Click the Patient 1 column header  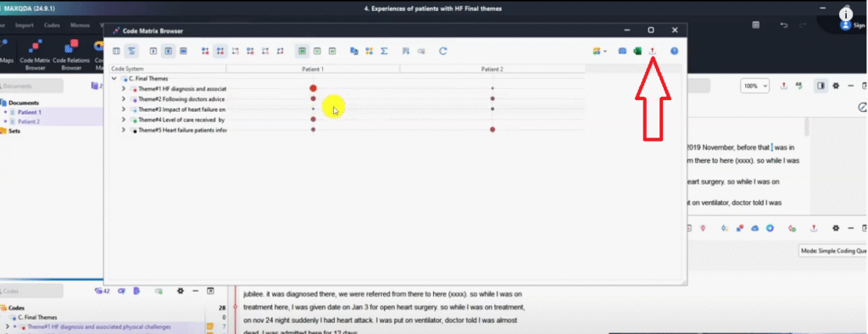(313, 69)
